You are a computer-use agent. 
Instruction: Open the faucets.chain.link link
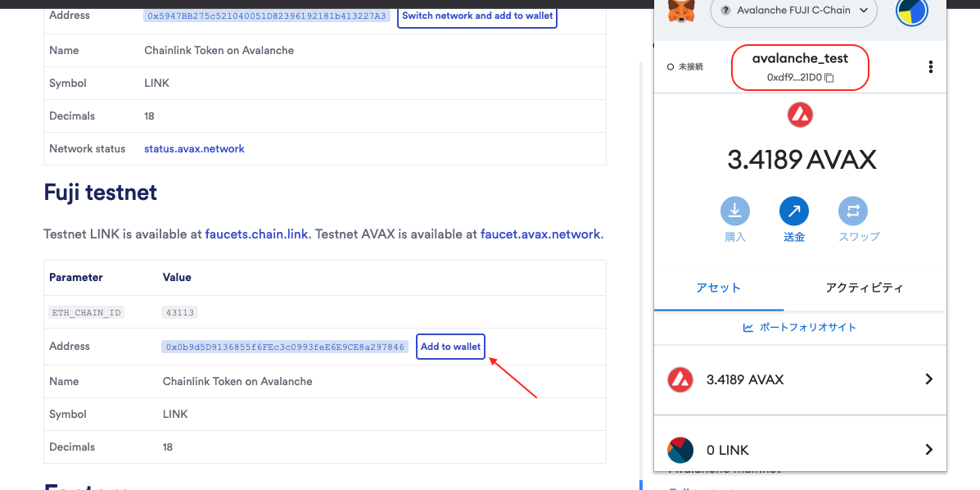pyautogui.click(x=256, y=234)
